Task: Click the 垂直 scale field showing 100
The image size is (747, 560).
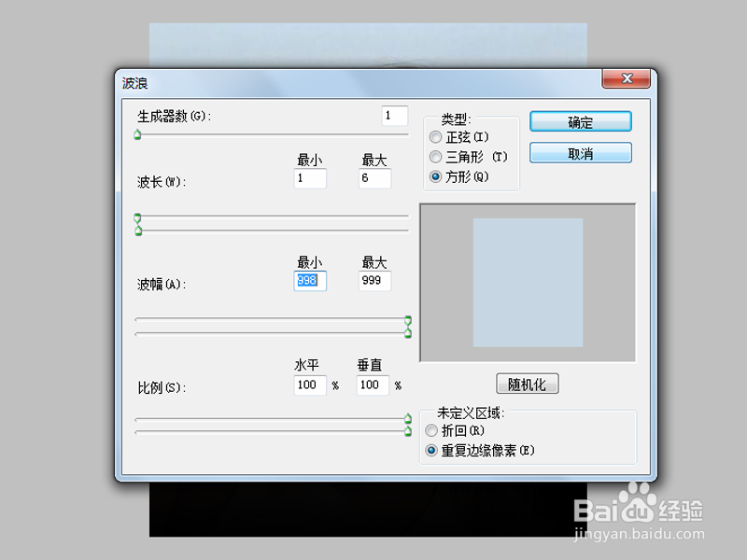Action: click(x=372, y=385)
